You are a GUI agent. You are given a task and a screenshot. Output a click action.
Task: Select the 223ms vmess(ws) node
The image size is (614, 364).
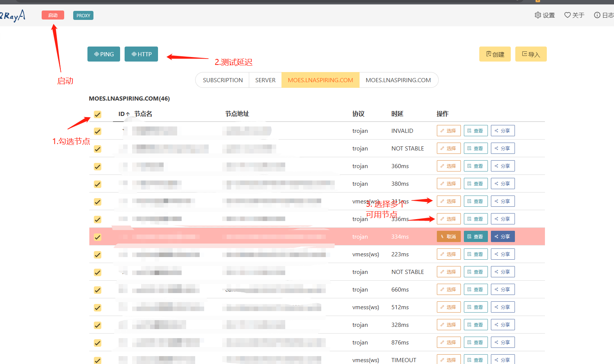coord(448,254)
